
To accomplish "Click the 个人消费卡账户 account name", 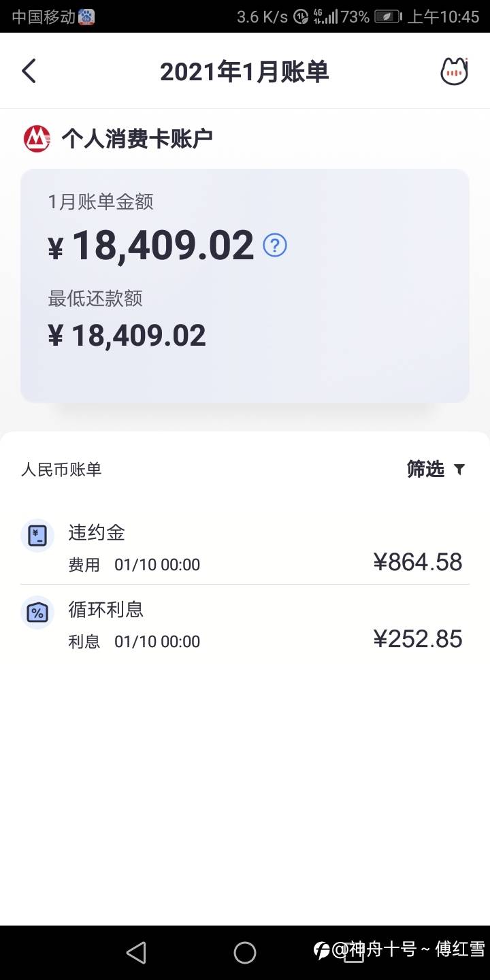I will (x=137, y=138).
